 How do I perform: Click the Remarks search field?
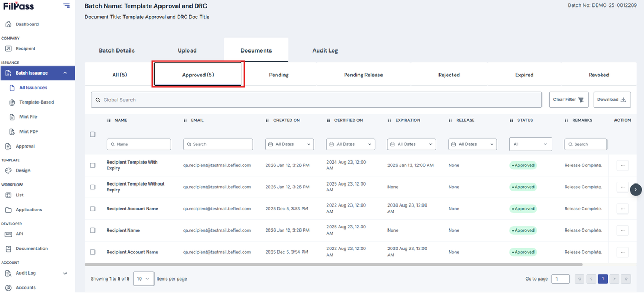click(x=586, y=144)
